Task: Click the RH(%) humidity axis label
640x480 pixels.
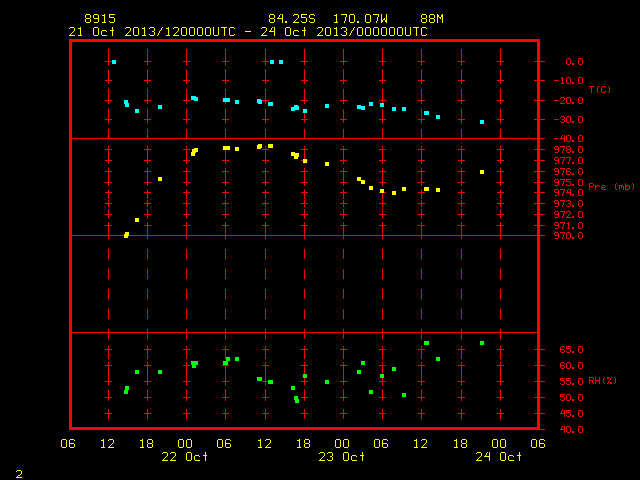Action: click(x=602, y=380)
